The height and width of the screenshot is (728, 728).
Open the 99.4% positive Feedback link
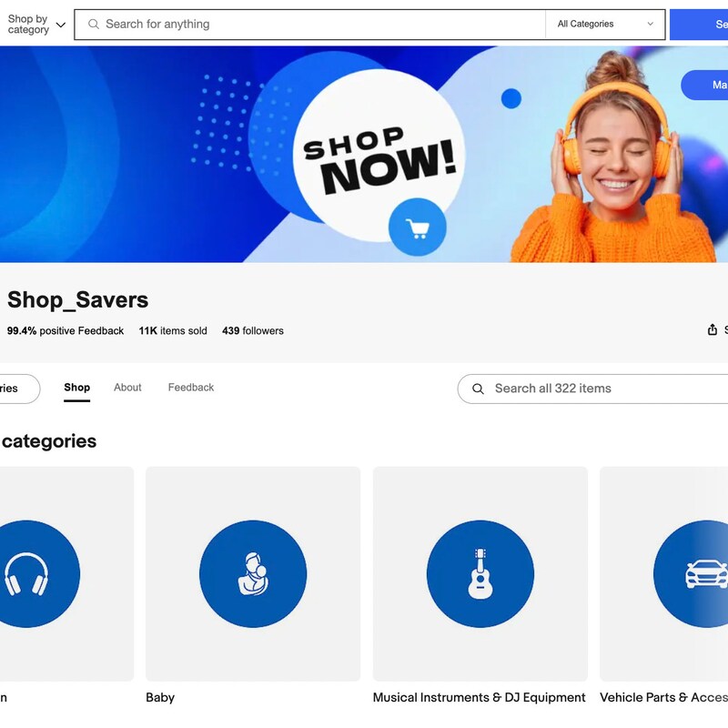click(x=66, y=330)
